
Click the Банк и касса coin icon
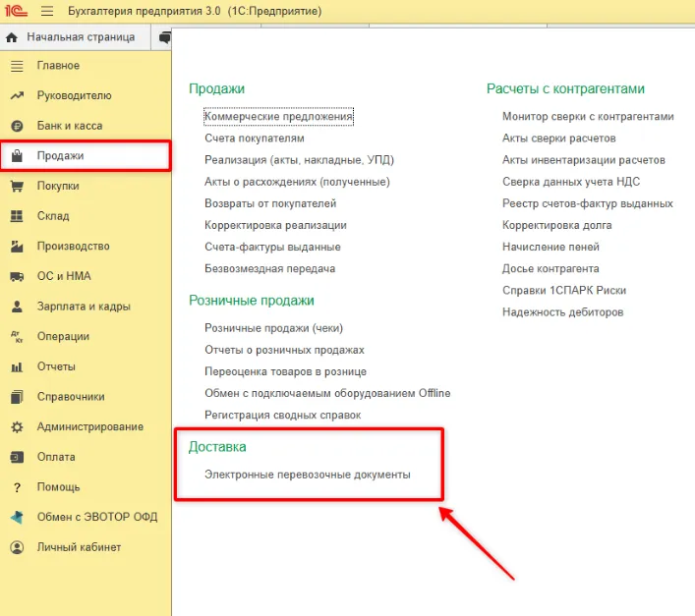pos(17,126)
